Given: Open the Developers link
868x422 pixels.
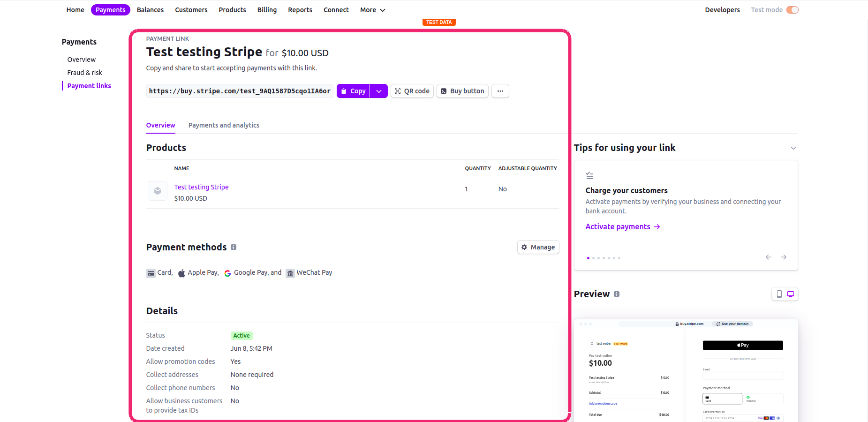Looking at the screenshot, I should coord(722,10).
